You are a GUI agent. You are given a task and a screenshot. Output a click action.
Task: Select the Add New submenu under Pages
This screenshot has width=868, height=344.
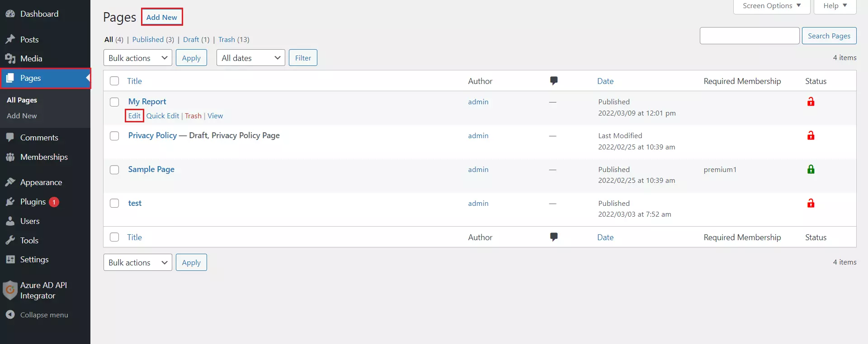[x=22, y=116]
